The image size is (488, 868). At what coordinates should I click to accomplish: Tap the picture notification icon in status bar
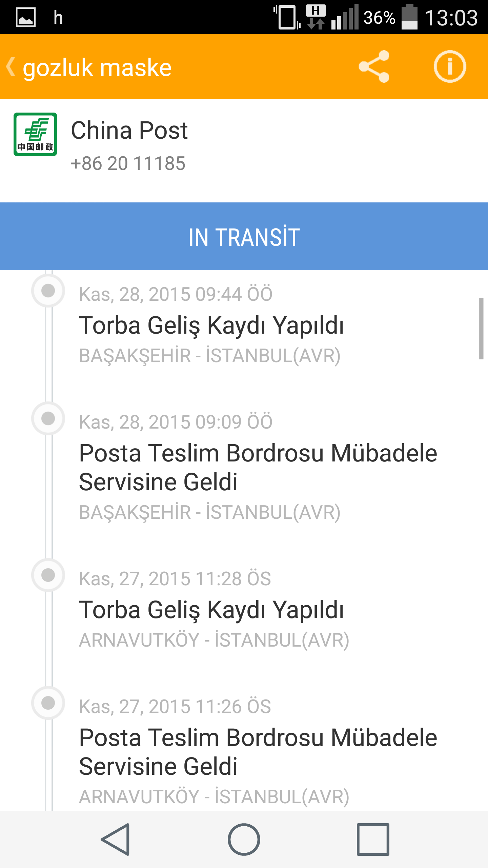point(26,17)
